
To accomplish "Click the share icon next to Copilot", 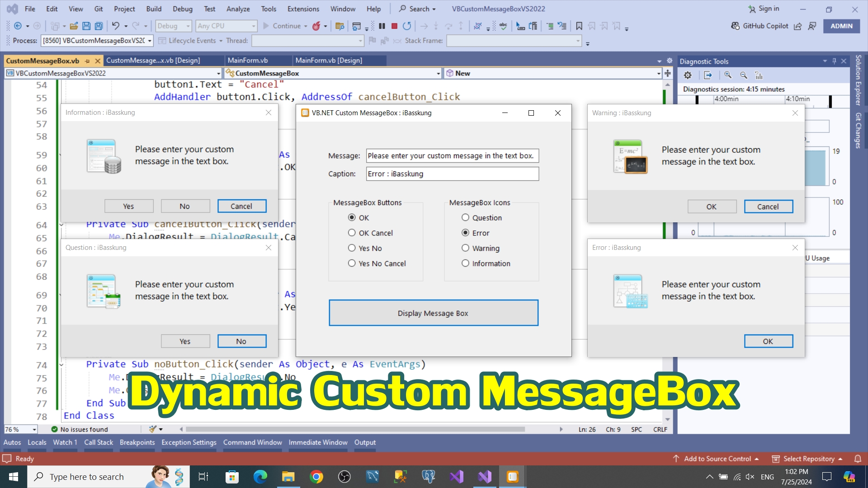I will click(798, 26).
